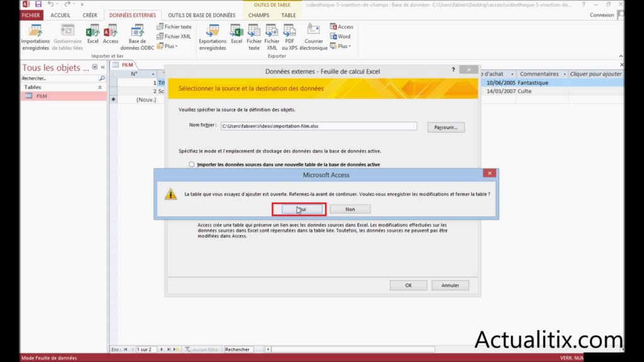Open the Commentaires column filter dropdown
Image resolution: width=644 pixels, height=362 pixels.
click(x=564, y=74)
